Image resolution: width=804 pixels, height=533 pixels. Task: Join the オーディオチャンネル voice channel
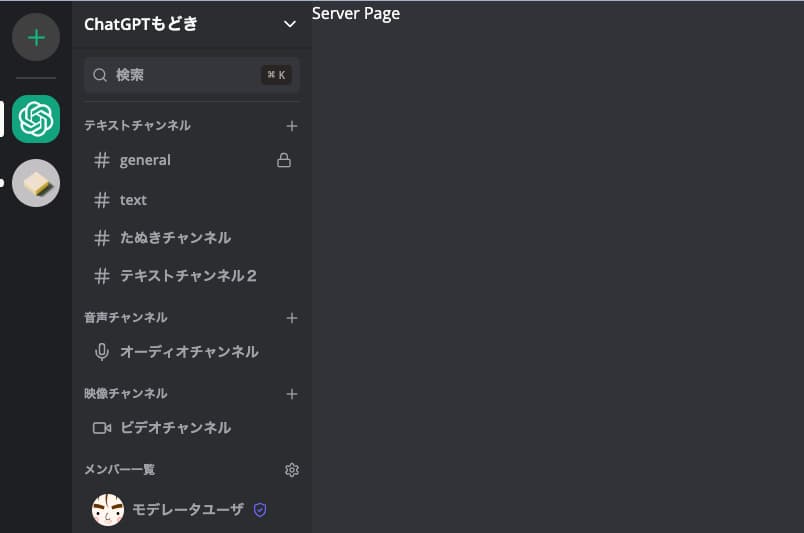(189, 352)
